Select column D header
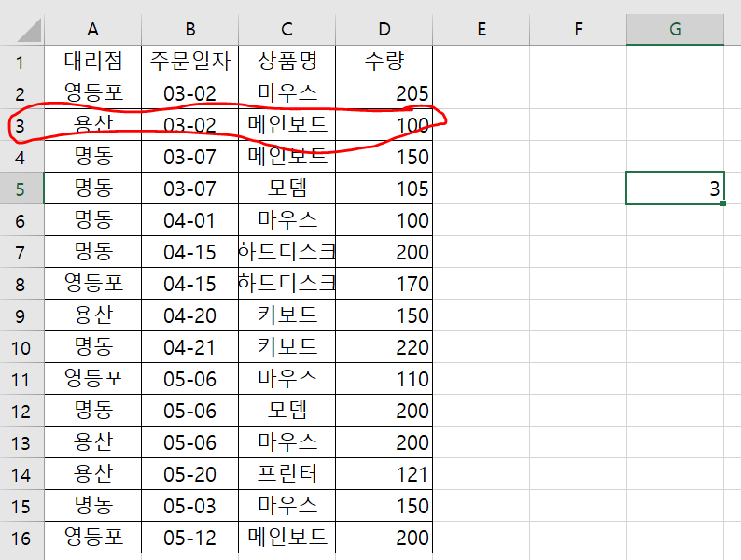Screen dimensions: 741x560 [384, 29]
